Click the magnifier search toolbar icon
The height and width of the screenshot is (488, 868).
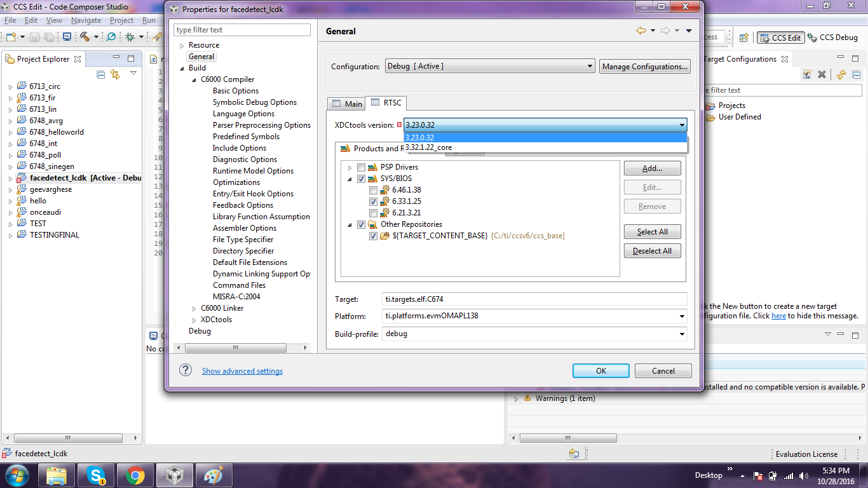pos(111,37)
